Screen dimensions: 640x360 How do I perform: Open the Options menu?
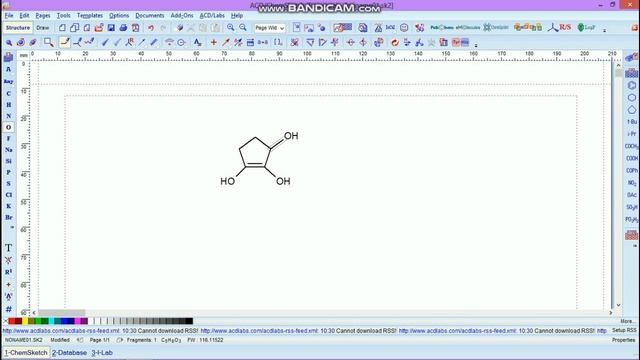point(119,16)
